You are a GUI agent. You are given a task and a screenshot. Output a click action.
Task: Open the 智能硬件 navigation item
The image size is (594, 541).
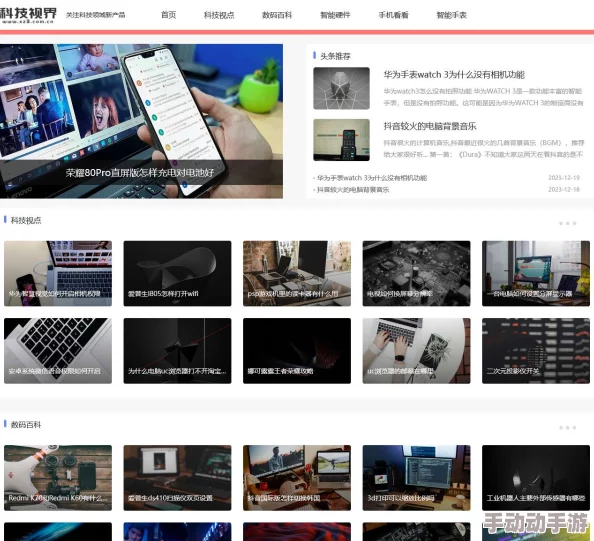click(335, 15)
